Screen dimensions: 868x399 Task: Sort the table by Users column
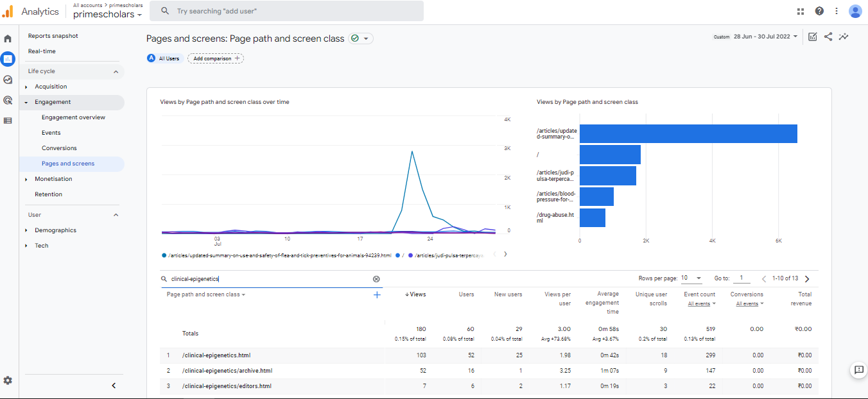[x=466, y=294]
